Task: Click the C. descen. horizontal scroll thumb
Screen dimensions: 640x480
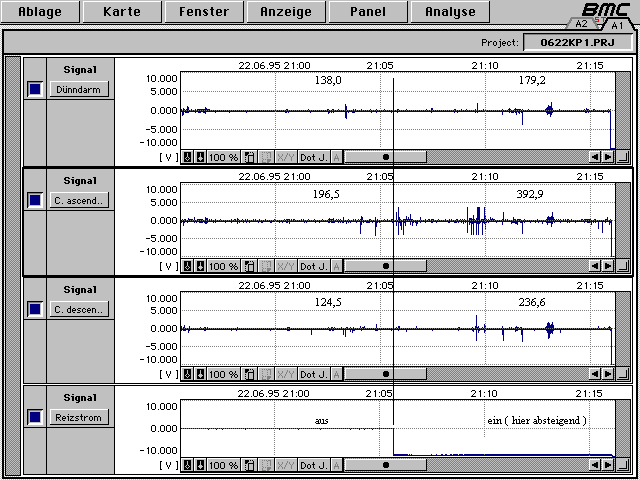Action: coord(386,375)
